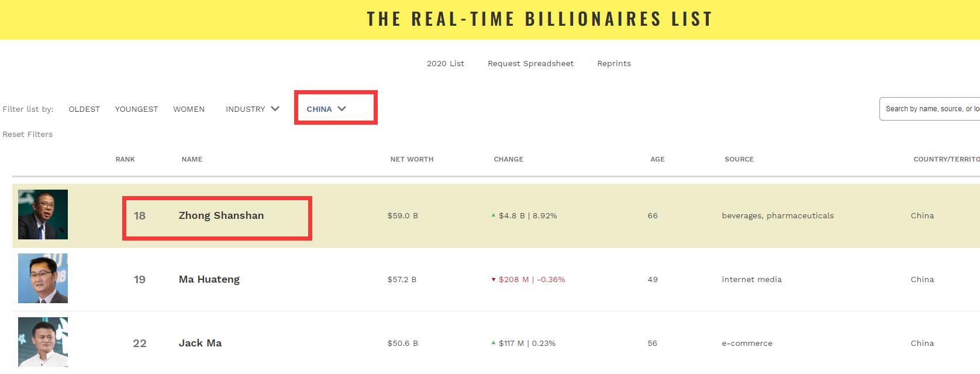Open Ma Huateng's profile name
This screenshot has width=980, height=374.
209,279
